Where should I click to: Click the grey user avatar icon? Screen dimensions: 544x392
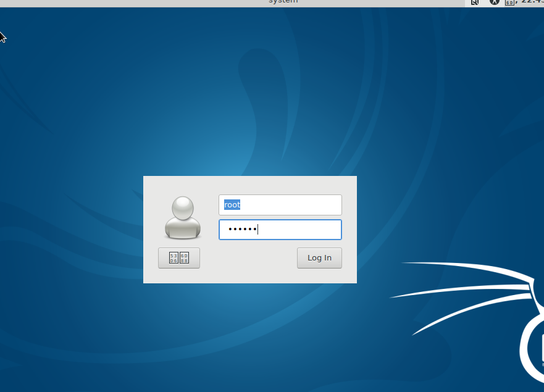(183, 218)
